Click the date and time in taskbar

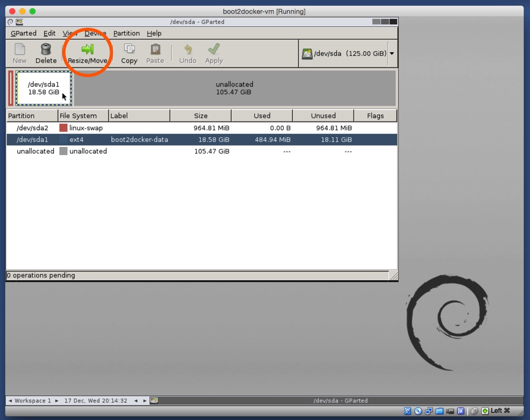point(96,401)
